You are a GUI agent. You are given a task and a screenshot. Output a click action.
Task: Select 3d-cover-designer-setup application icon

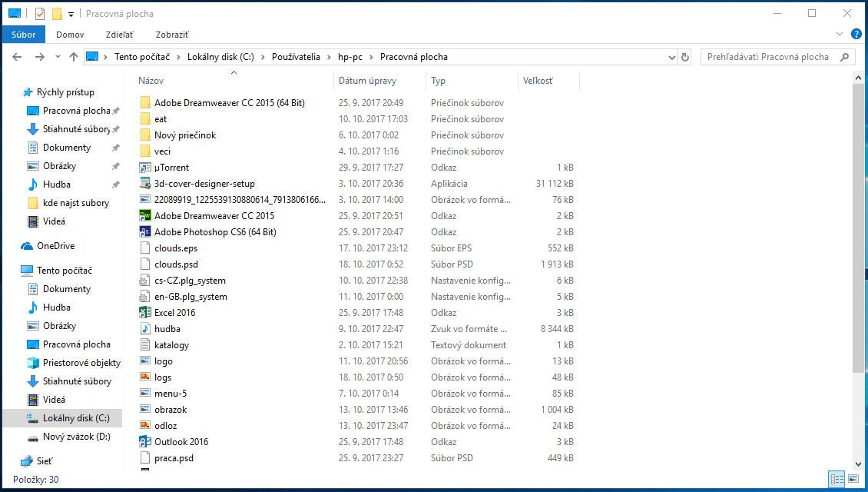pos(145,184)
